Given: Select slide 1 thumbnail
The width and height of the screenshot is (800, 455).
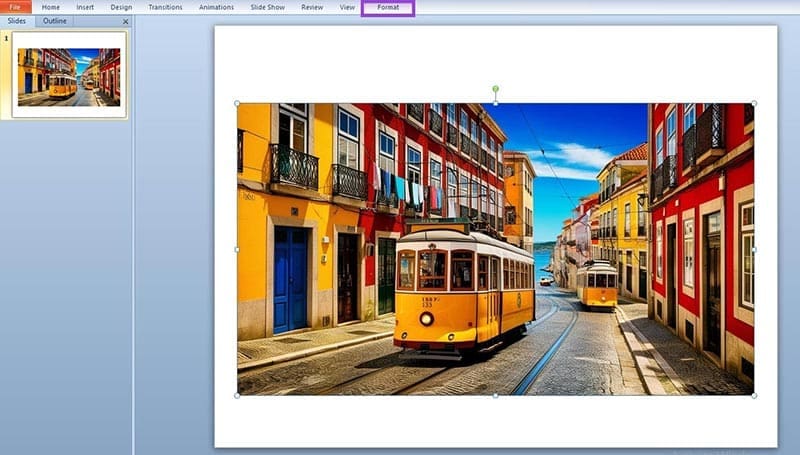Looking at the screenshot, I should tap(69, 74).
